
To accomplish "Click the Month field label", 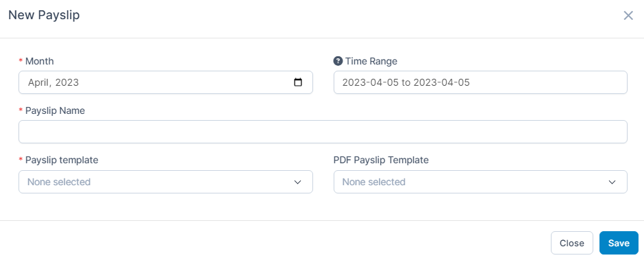I will [40, 61].
